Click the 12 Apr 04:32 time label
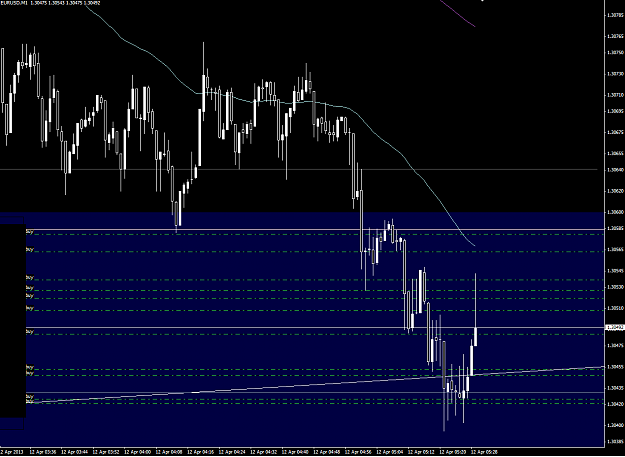 pyautogui.click(x=262, y=452)
